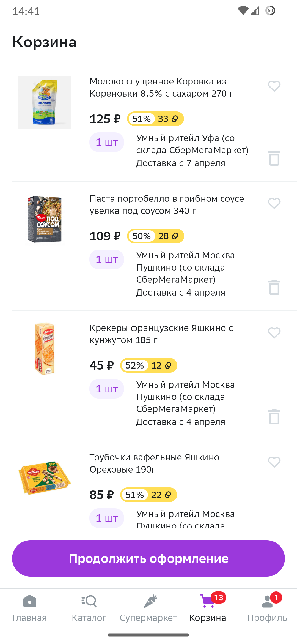Add Трубочки вафельные Яшкино to favorites
297x644 pixels.
pyautogui.click(x=274, y=462)
